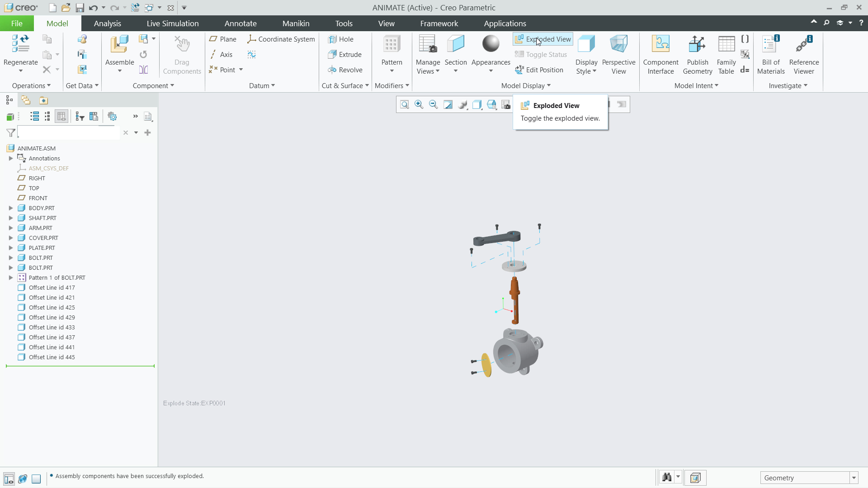Toggle Perspective View
This screenshot has width=868, height=488.
tap(618, 54)
